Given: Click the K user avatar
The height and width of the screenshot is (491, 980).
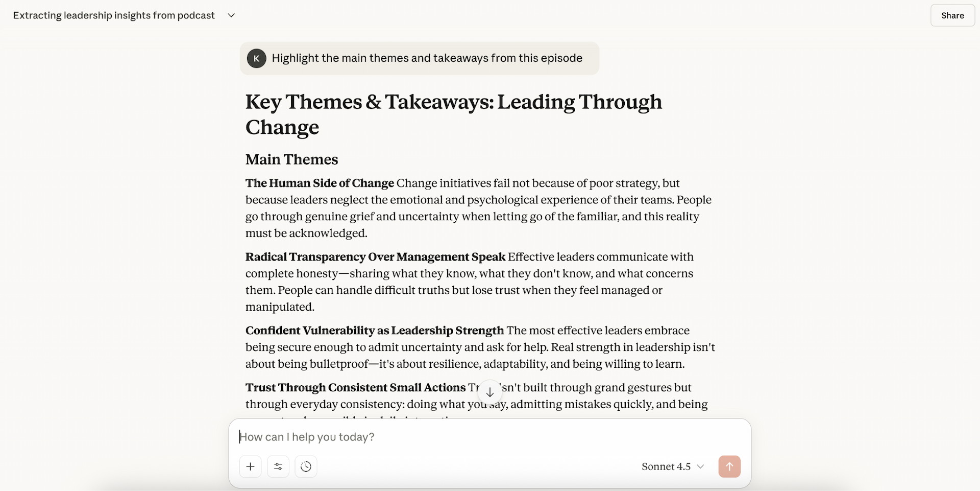Looking at the screenshot, I should pyautogui.click(x=256, y=58).
